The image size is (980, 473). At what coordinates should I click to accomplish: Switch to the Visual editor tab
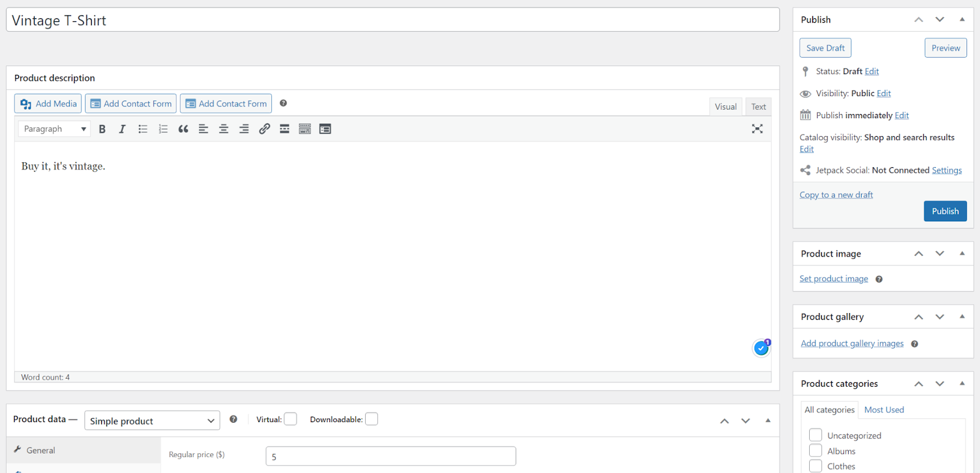pos(726,107)
